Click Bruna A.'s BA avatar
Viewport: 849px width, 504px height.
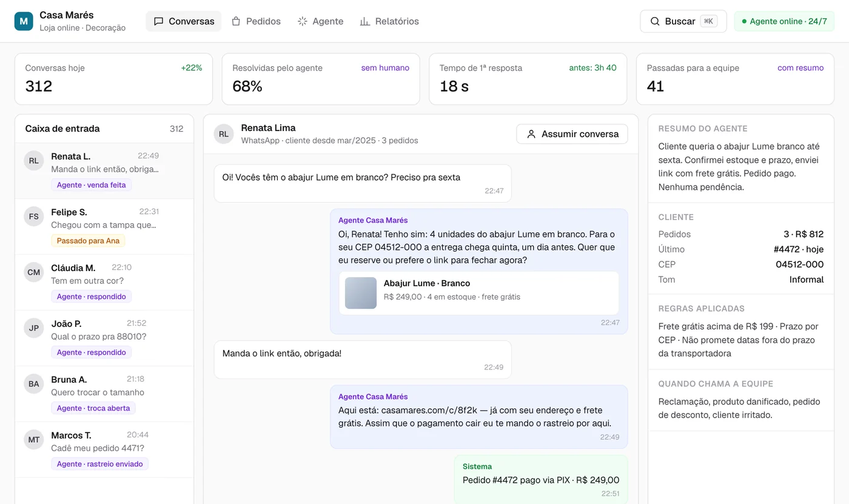coord(34,384)
